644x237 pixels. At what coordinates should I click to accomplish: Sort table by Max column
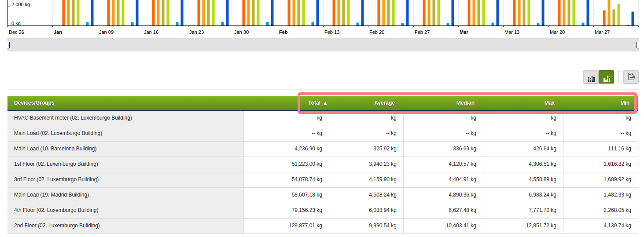[x=549, y=103]
